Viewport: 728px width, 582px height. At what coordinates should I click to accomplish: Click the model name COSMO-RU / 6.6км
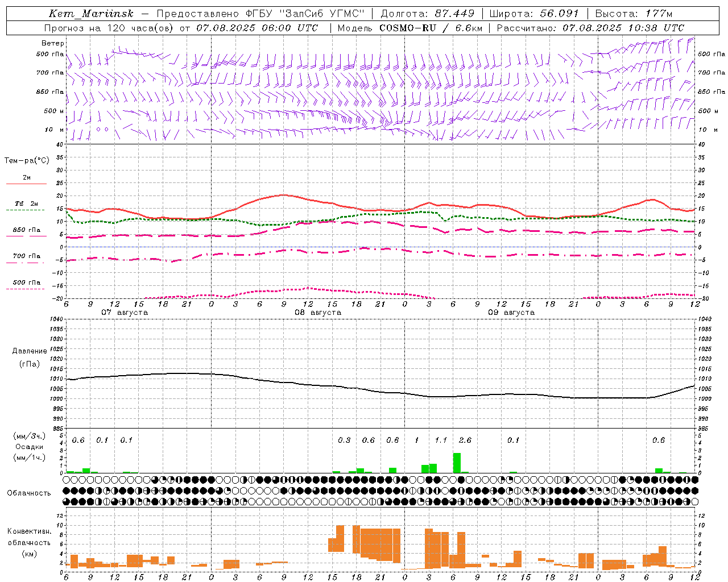click(x=431, y=28)
